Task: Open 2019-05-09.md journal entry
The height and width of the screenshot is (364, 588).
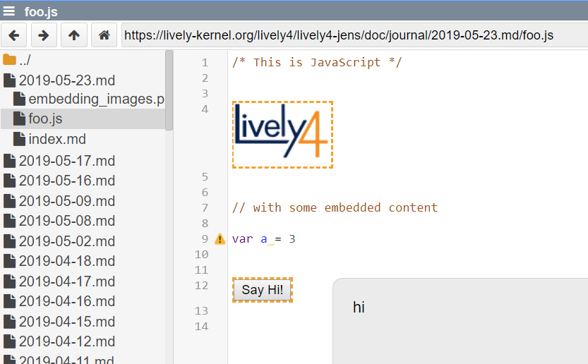Action: (x=66, y=201)
